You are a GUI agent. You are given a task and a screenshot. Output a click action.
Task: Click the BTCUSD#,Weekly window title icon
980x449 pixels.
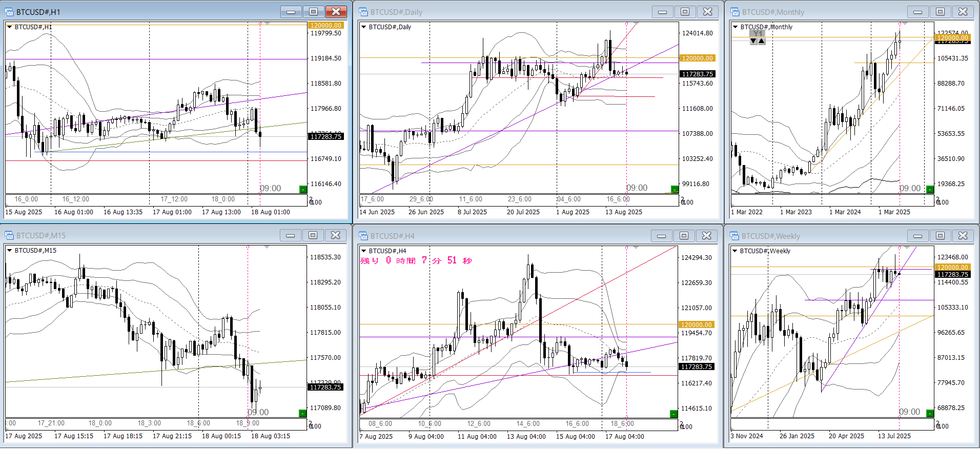click(x=735, y=236)
